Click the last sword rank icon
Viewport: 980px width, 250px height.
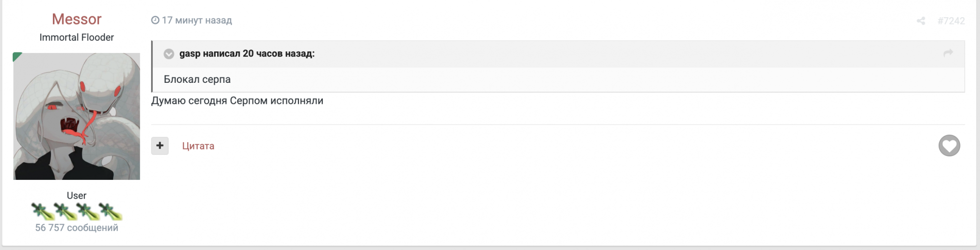(111, 211)
